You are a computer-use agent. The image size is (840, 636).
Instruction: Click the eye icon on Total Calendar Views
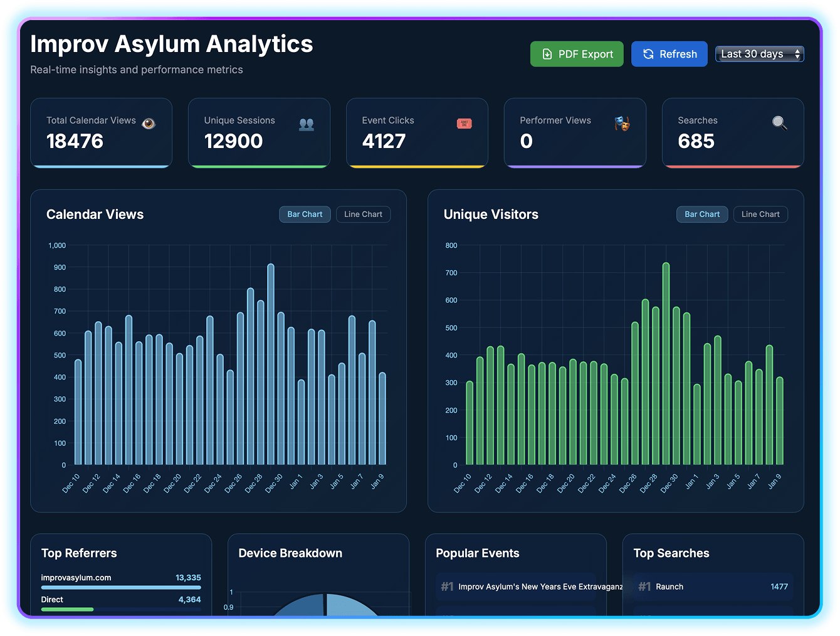[149, 124]
